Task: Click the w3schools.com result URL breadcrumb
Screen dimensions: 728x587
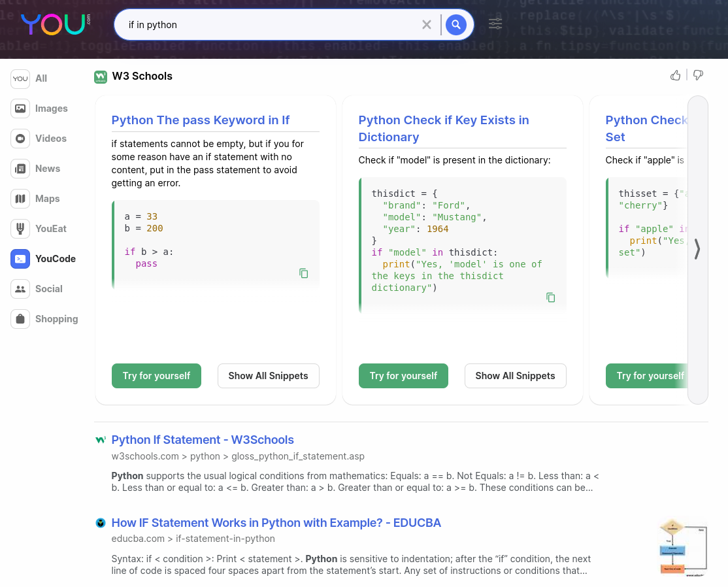Action: 238,456
